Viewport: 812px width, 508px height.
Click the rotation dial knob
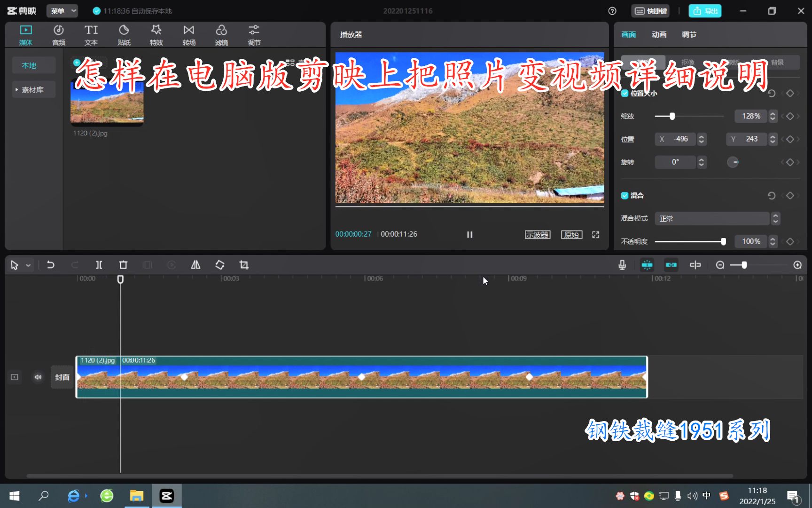click(x=733, y=162)
